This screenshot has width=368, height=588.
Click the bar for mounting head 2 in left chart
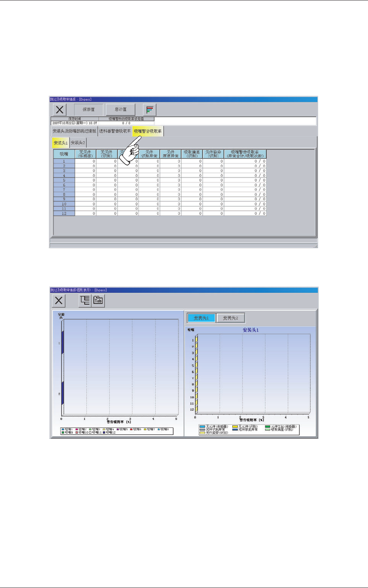coord(62,394)
